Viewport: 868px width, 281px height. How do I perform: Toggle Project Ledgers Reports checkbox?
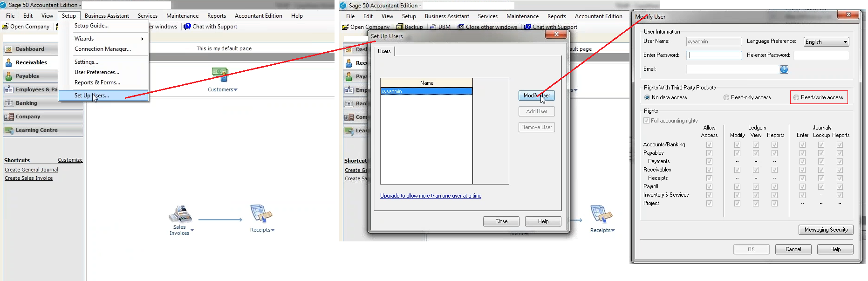coord(774,204)
